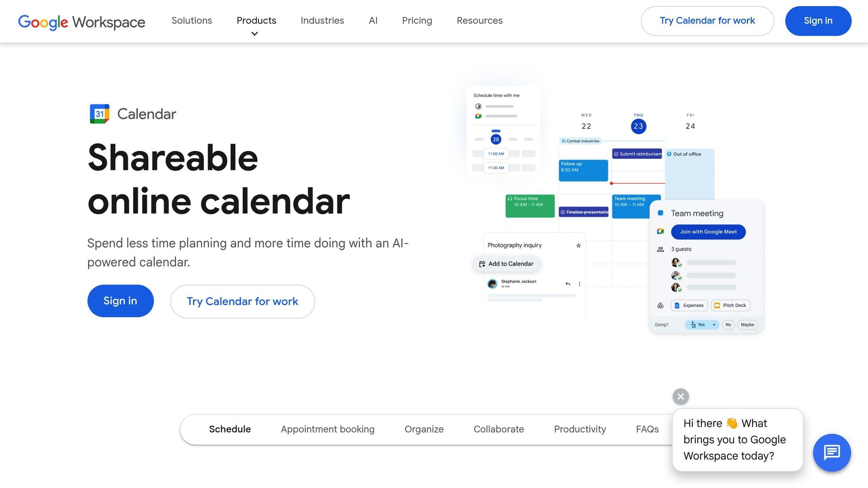The height and width of the screenshot is (488, 868).
Task: Click the blue Sign in button in the hero
Action: coord(120,301)
